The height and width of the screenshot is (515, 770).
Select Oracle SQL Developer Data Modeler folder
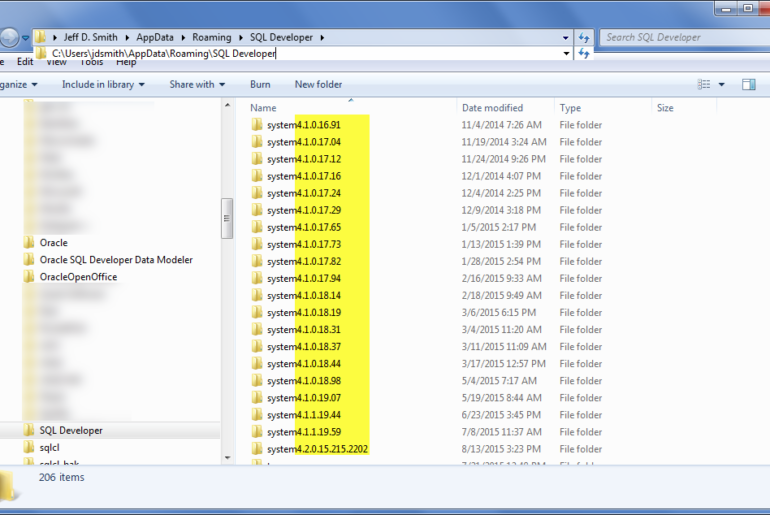point(116,260)
